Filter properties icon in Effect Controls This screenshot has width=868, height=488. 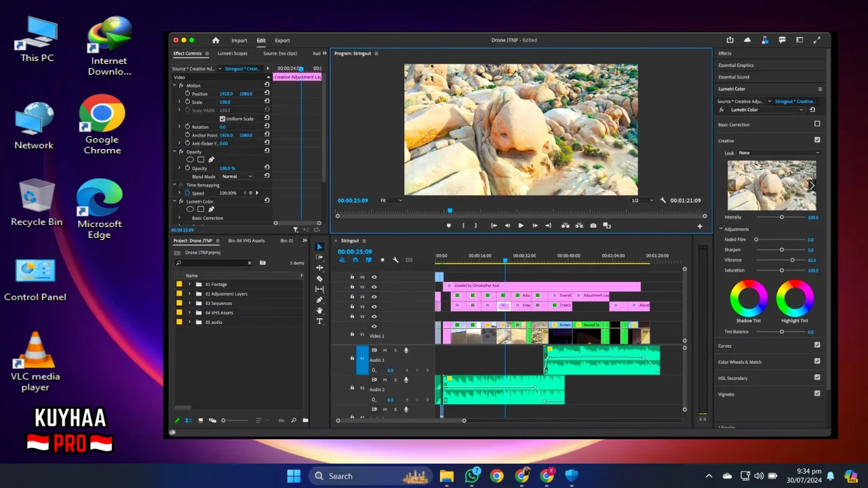295,230
